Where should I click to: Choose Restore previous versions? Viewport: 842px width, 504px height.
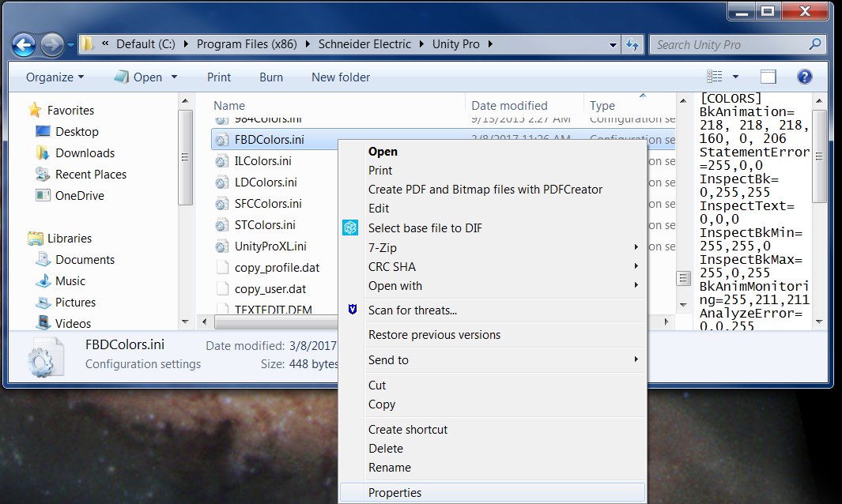[x=493, y=335]
